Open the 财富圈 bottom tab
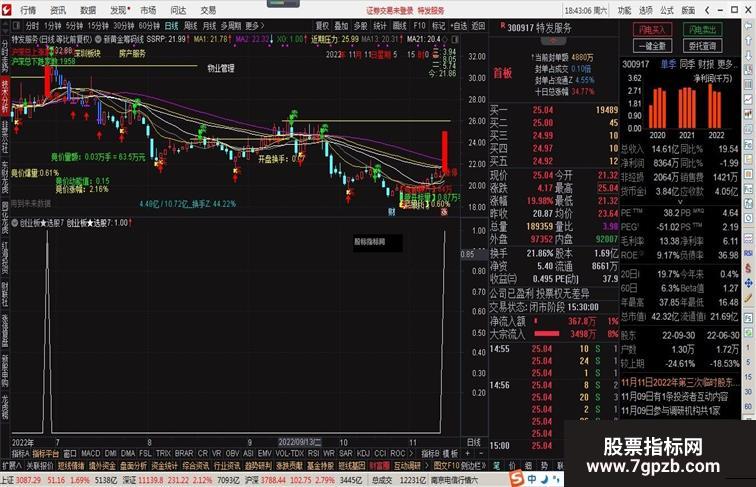Viewport: 756px width, 487px height. [379, 466]
